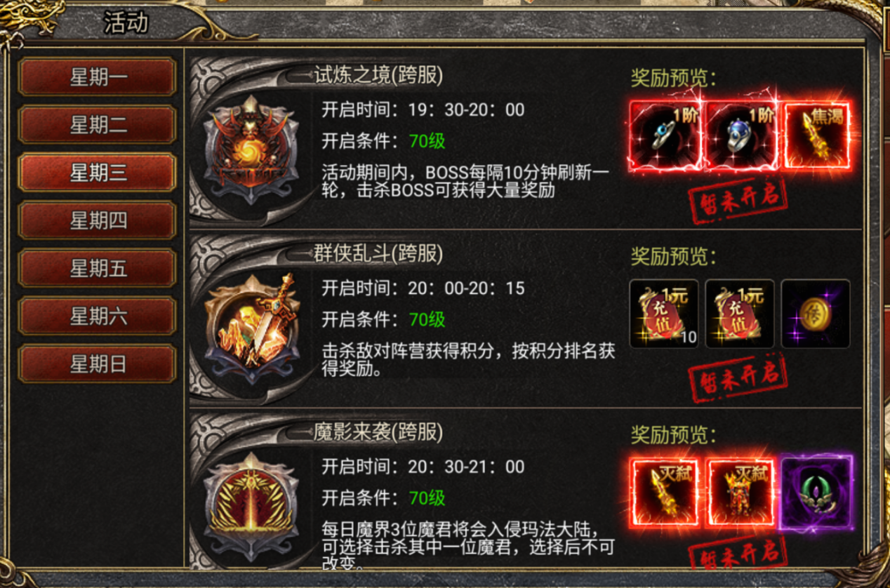View 星期五 activities

[x=98, y=268]
